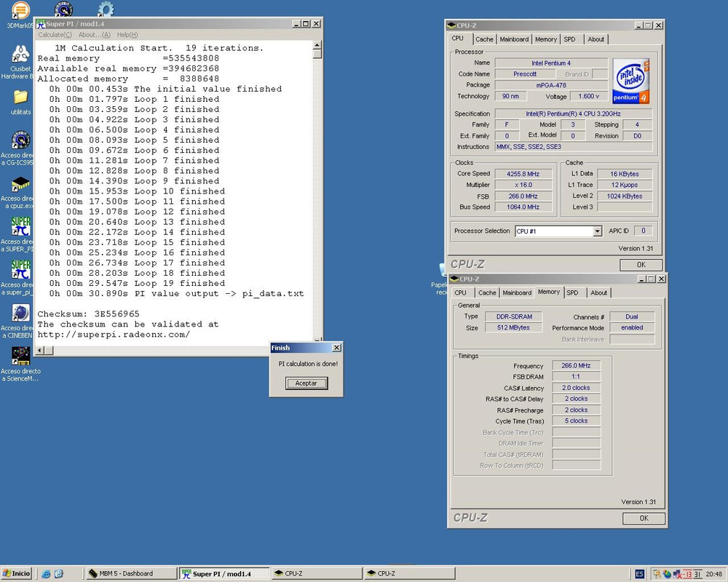Open Internet Explorer from quick launch

click(x=46, y=574)
